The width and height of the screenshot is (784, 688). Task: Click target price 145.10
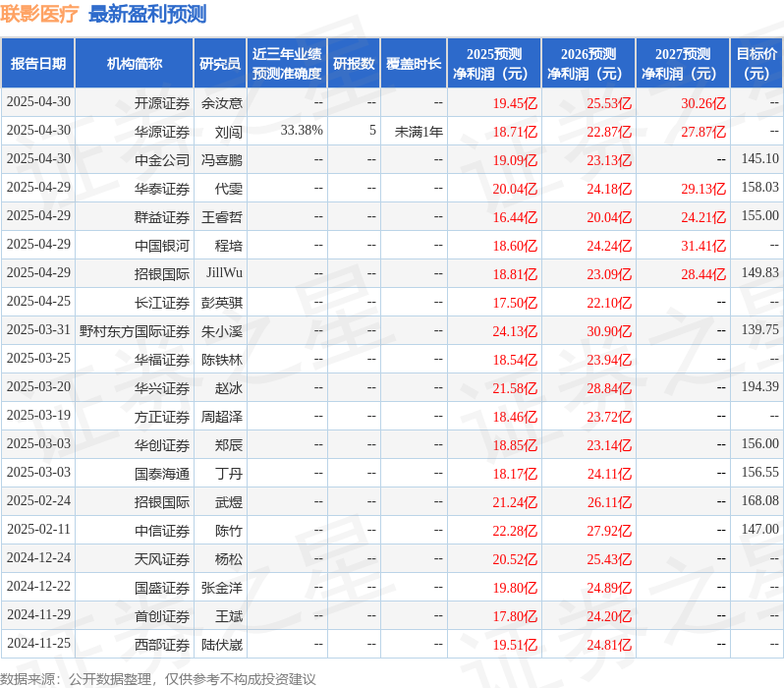pos(760,158)
